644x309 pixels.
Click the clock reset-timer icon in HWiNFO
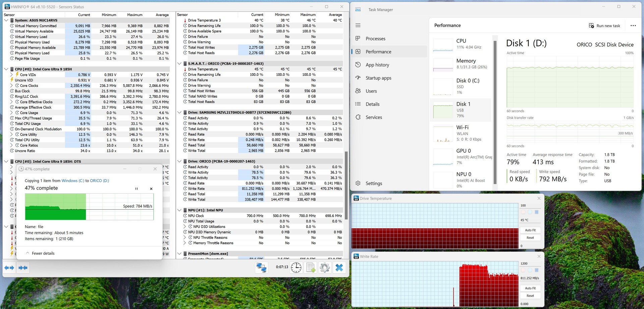click(x=296, y=267)
